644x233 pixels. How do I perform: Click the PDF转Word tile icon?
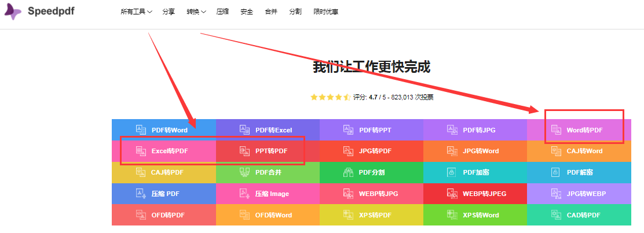pyautogui.click(x=141, y=130)
